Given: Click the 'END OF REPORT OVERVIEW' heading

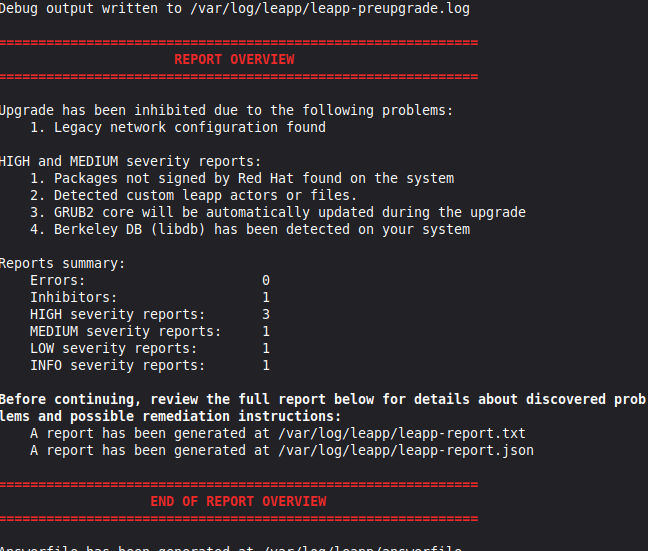Looking at the screenshot, I should click(238, 501).
